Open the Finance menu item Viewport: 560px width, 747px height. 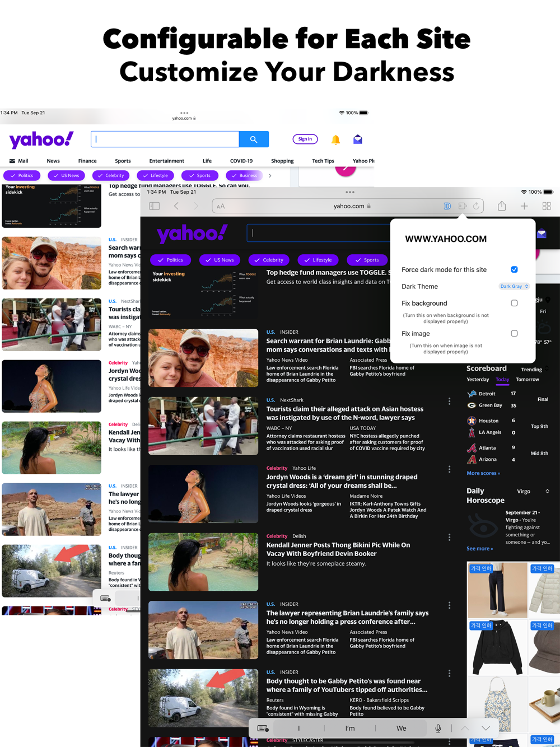[87, 161]
